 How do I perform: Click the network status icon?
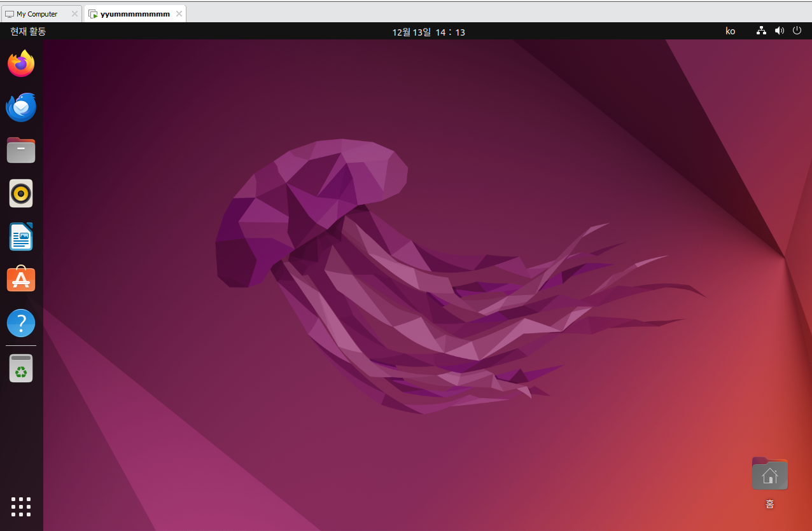pos(761,31)
